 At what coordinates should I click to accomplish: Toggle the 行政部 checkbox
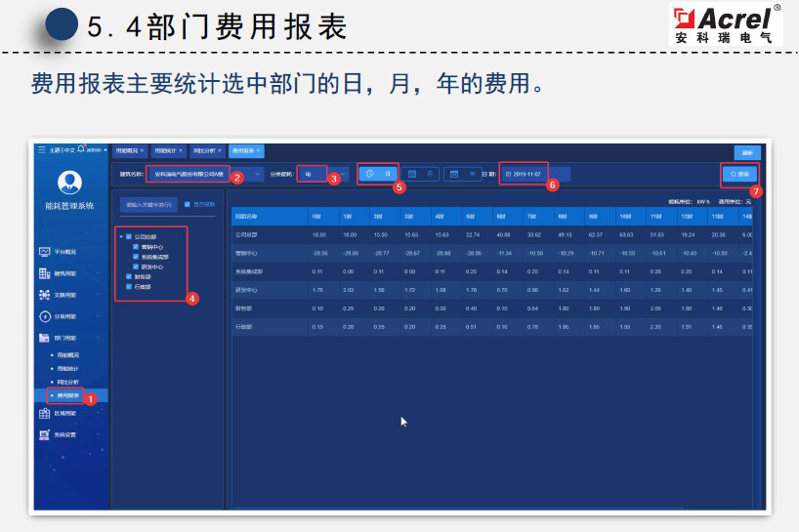pos(129,287)
